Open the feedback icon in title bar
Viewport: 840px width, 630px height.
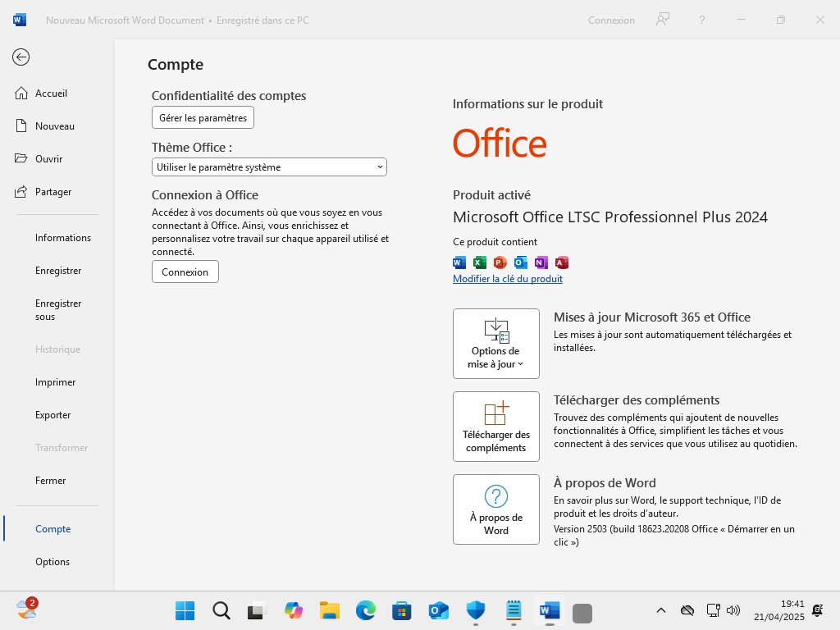(663, 20)
